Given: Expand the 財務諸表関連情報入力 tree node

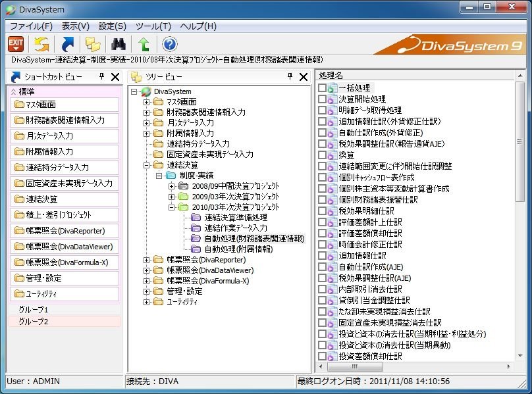Looking at the screenshot, I should click(x=146, y=112).
